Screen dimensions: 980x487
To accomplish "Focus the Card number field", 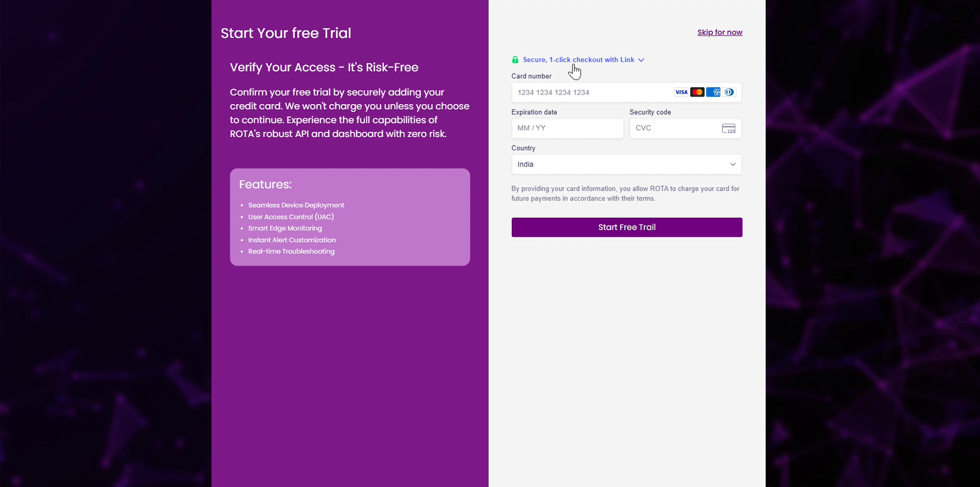I will 589,92.
